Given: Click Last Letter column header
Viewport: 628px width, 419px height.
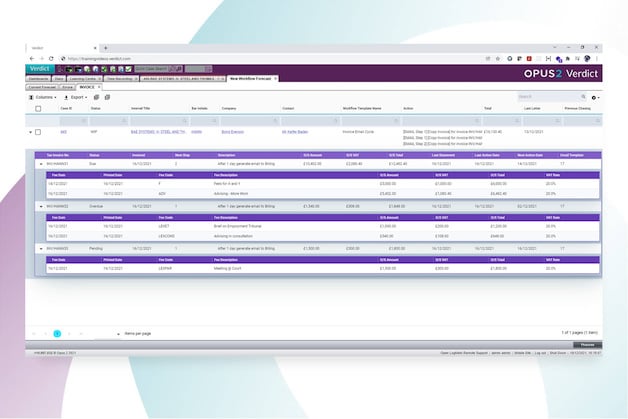Looking at the screenshot, I should 532,109.
